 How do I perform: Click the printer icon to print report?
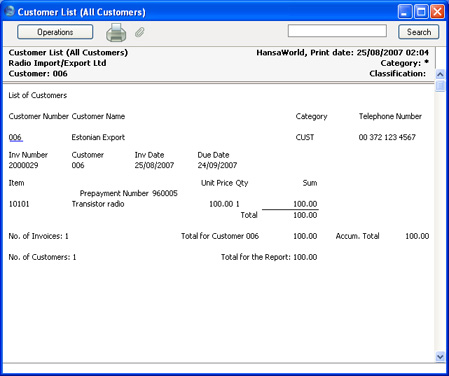[x=116, y=32]
